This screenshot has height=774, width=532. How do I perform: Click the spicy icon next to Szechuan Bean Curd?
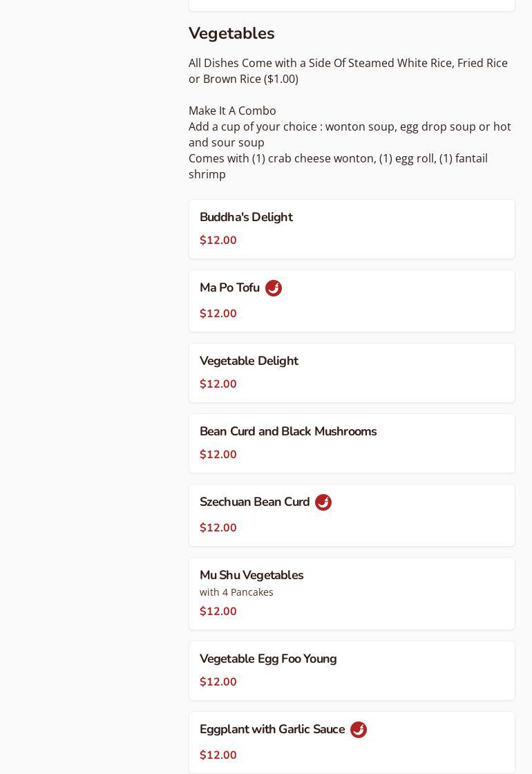[x=323, y=502]
